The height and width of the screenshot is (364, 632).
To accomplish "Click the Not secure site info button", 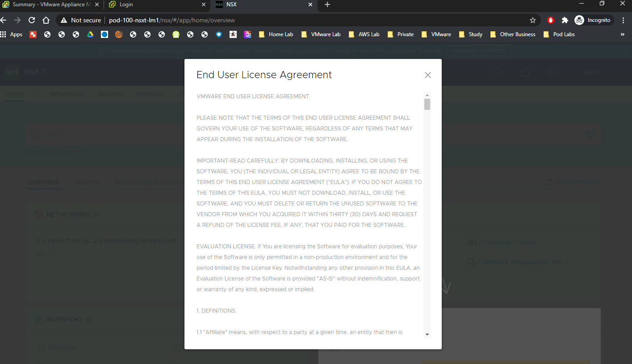I will pos(81,20).
